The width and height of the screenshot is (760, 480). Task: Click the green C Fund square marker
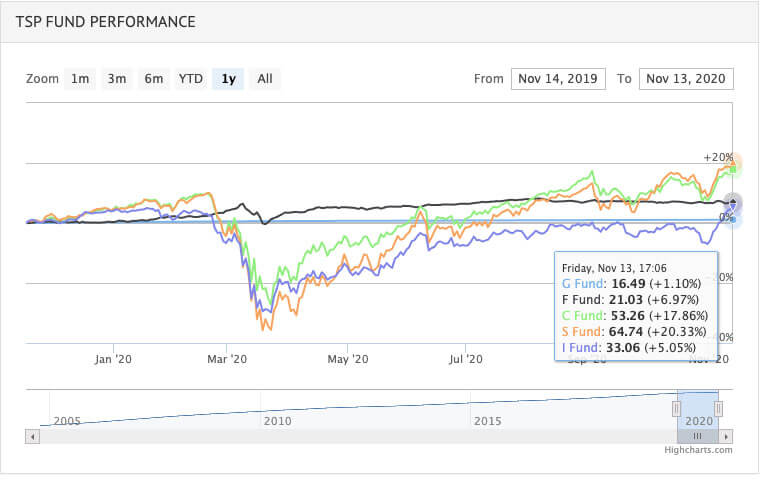[733, 169]
